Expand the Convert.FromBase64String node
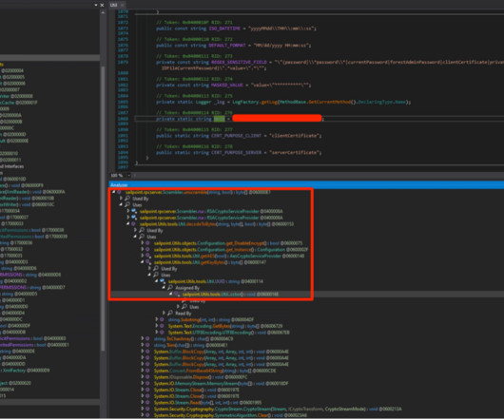 (x=143, y=371)
